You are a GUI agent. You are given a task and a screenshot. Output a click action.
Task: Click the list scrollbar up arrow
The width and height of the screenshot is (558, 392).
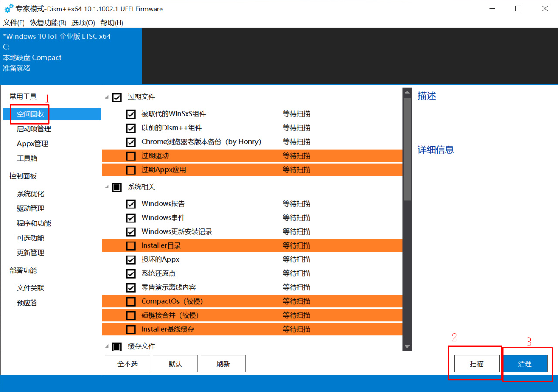click(407, 92)
